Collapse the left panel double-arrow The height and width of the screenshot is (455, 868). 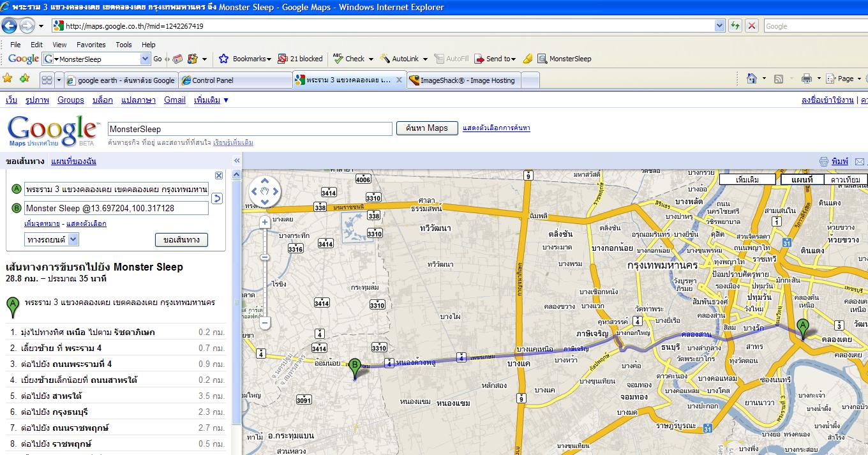pyautogui.click(x=237, y=161)
